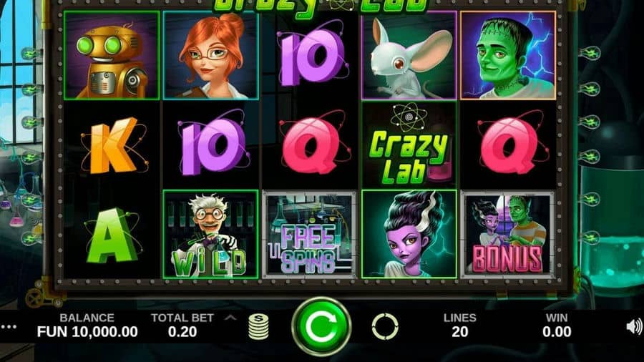Open autoplay with the circular arrows icon
Screen dimensions: 644x362
coord(385,327)
